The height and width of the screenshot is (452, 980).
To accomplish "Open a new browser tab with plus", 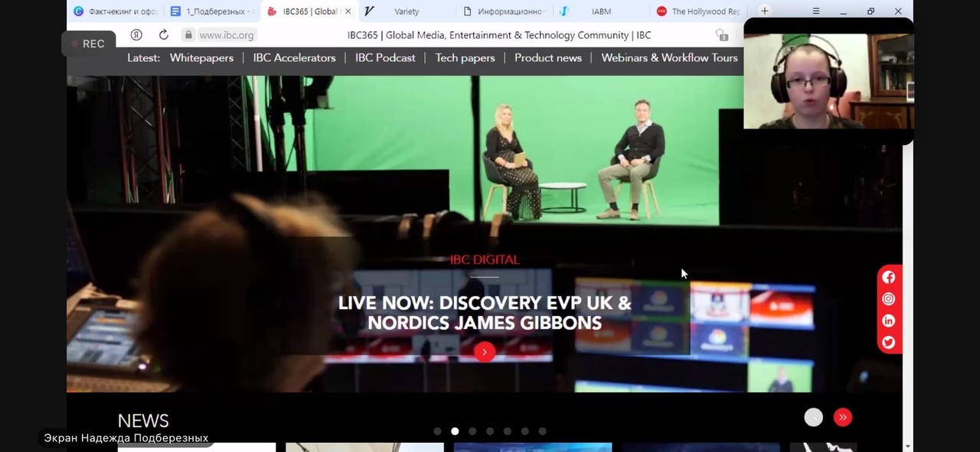I will tap(764, 11).
